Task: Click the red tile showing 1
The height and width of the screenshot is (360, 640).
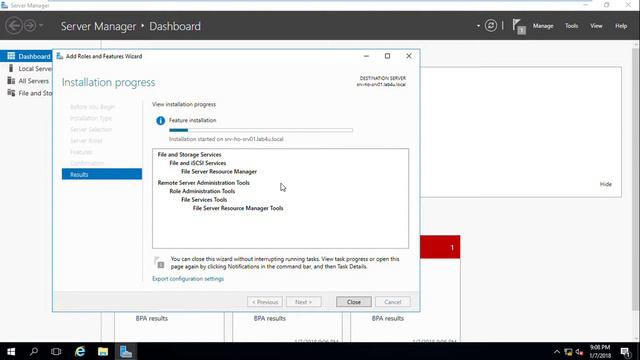Action: 440,247
